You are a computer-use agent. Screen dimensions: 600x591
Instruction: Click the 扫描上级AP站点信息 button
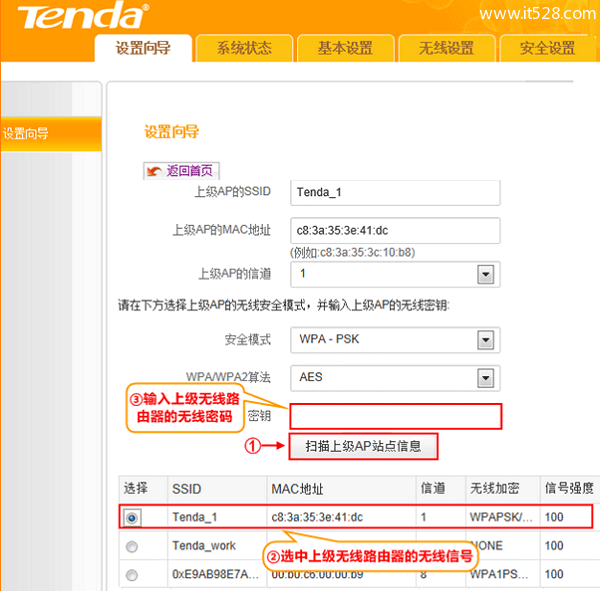(x=363, y=446)
